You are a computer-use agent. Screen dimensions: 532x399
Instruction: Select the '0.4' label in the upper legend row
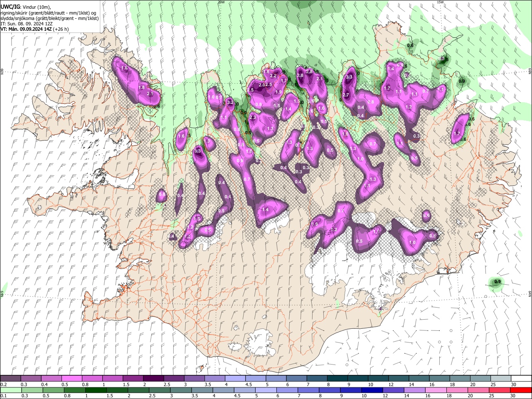(45, 384)
